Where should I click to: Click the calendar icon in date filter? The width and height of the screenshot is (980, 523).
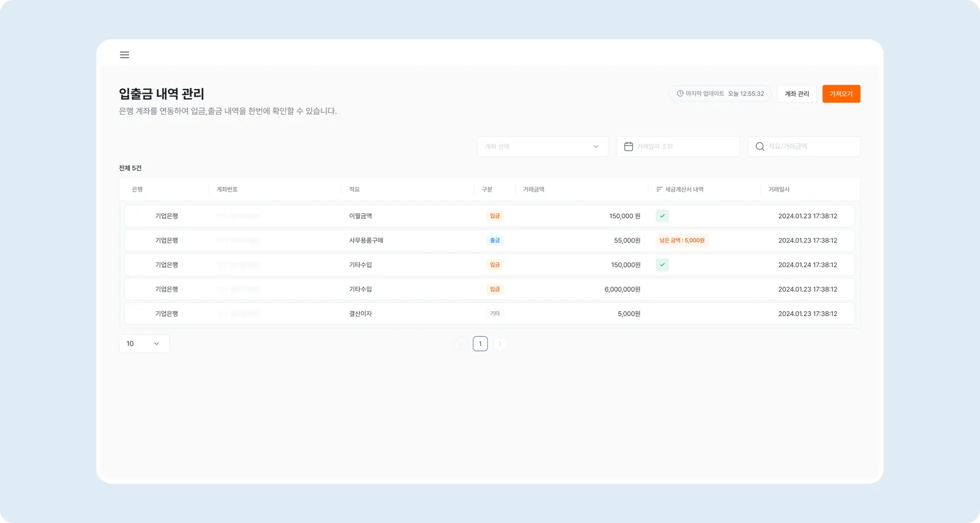[628, 147]
